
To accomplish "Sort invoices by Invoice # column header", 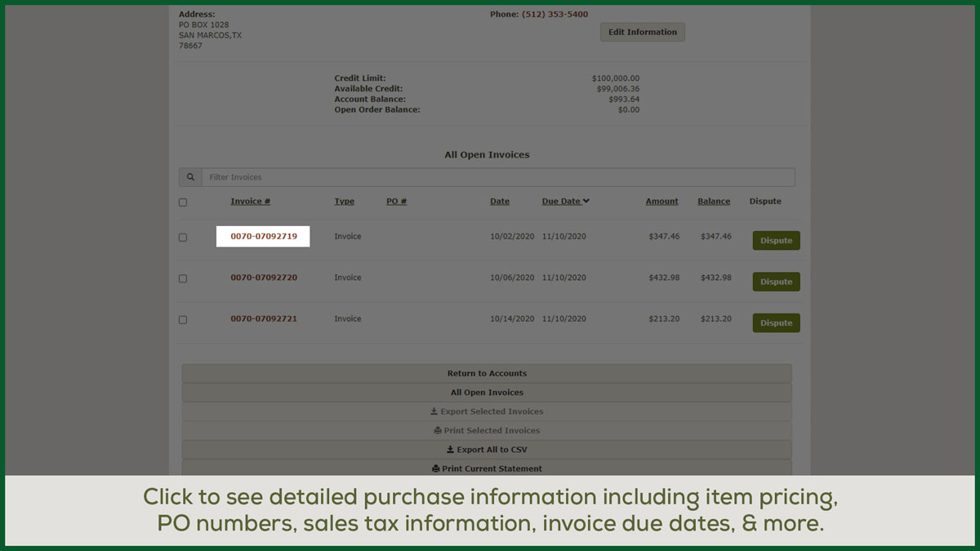I will point(250,202).
